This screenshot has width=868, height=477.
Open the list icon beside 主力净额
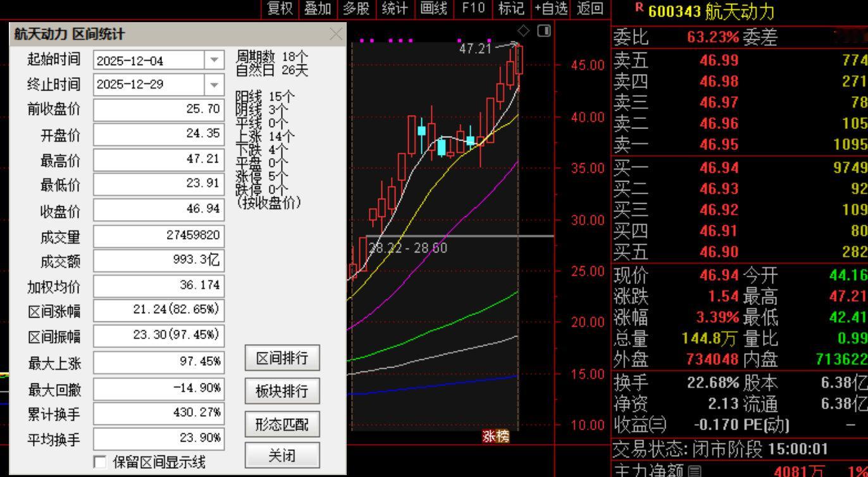pos(695,470)
